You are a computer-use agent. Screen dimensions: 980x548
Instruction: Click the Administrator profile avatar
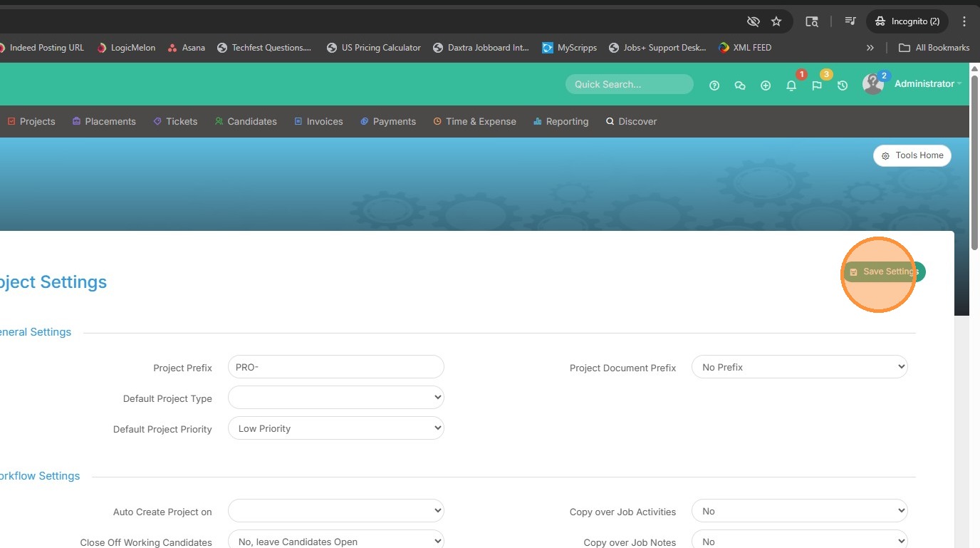click(872, 84)
